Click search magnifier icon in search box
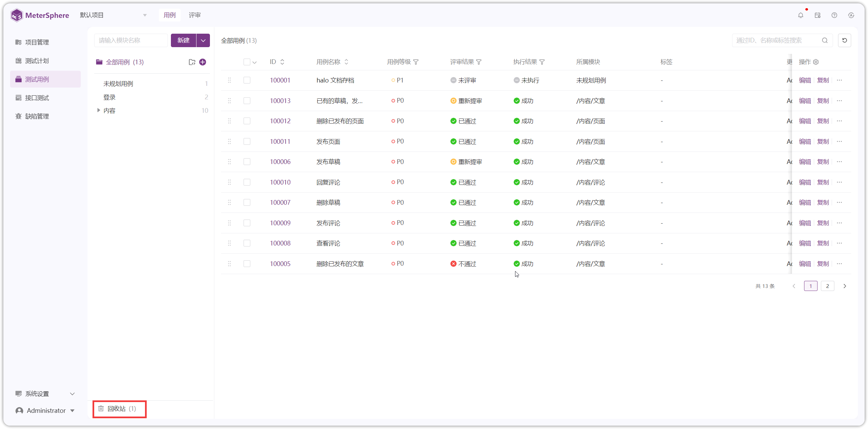The height and width of the screenshot is (429, 868). pos(825,40)
